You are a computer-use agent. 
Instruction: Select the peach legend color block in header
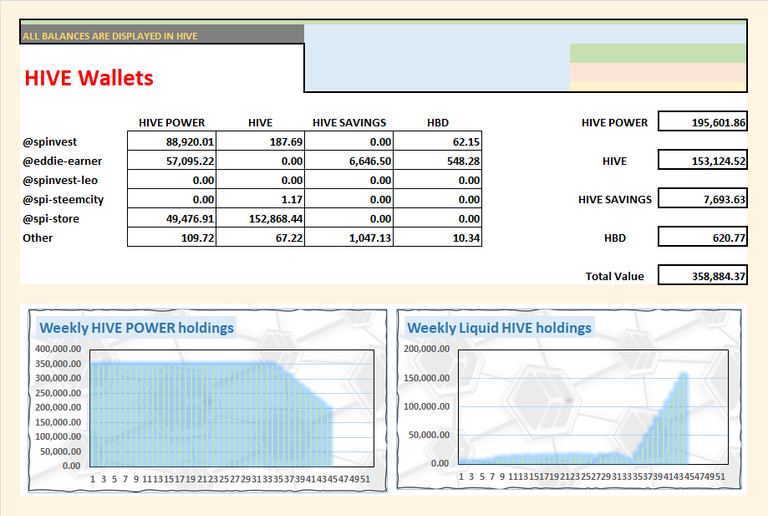pyautogui.click(x=658, y=72)
